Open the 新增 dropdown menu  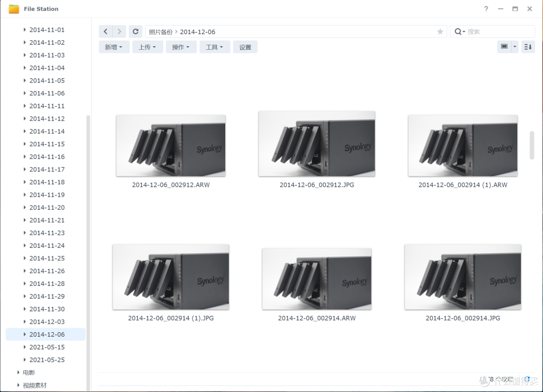pos(114,47)
